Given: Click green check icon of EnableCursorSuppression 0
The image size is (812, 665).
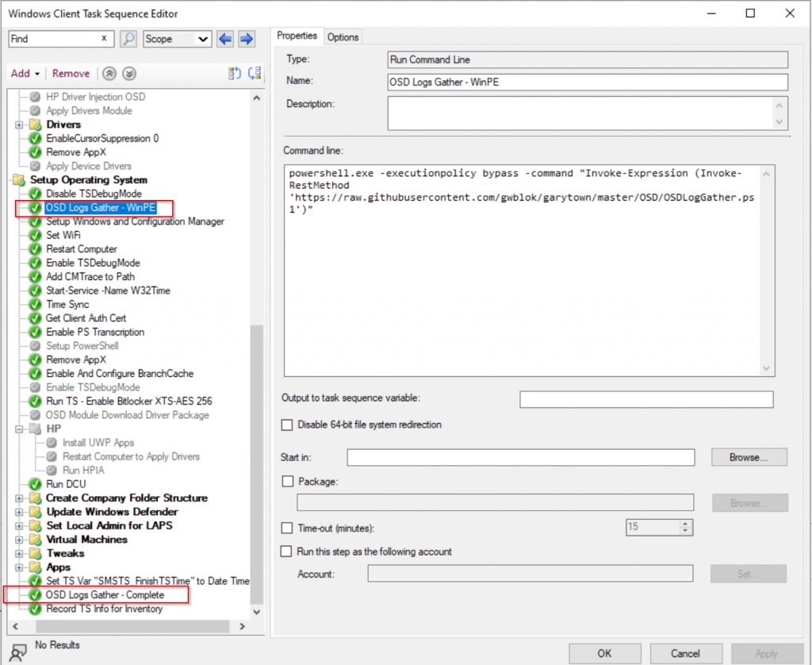Looking at the screenshot, I should tap(35, 138).
